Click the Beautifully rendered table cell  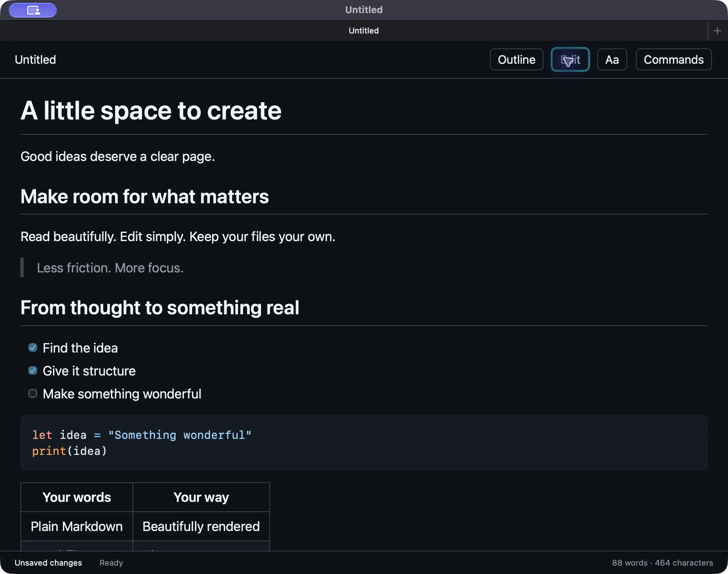point(201,526)
